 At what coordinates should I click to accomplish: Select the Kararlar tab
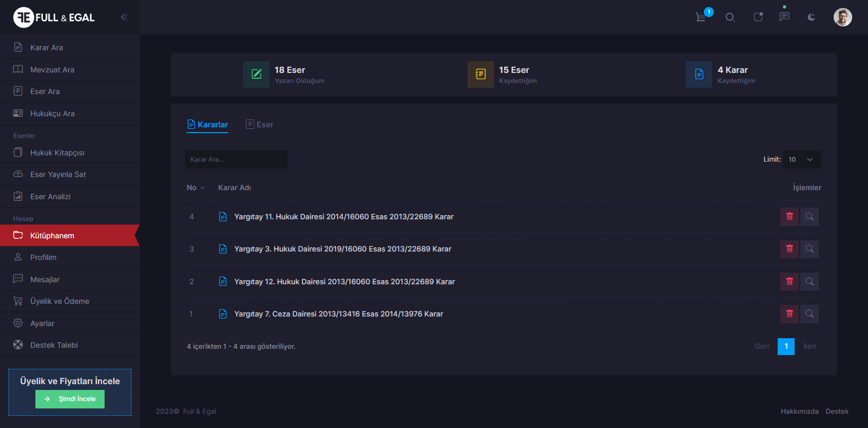click(x=208, y=125)
